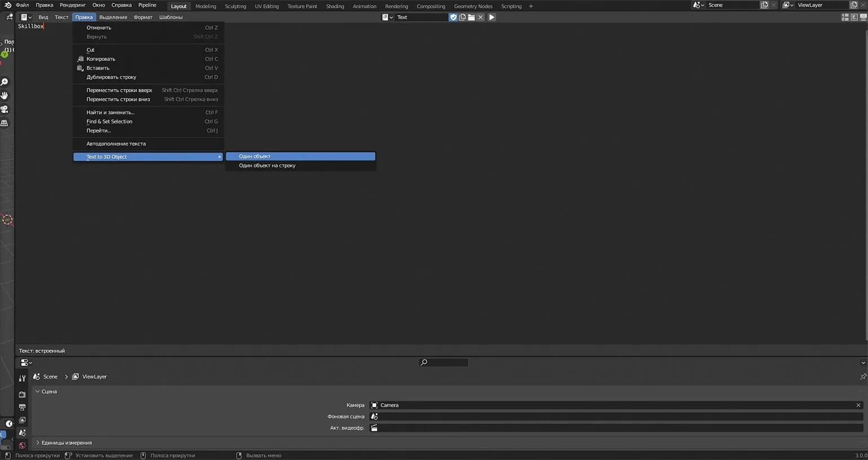The width and height of the screenshot is (868, 460).
Task: Select the Tool properties tab icon
Action: pos(22,378)
